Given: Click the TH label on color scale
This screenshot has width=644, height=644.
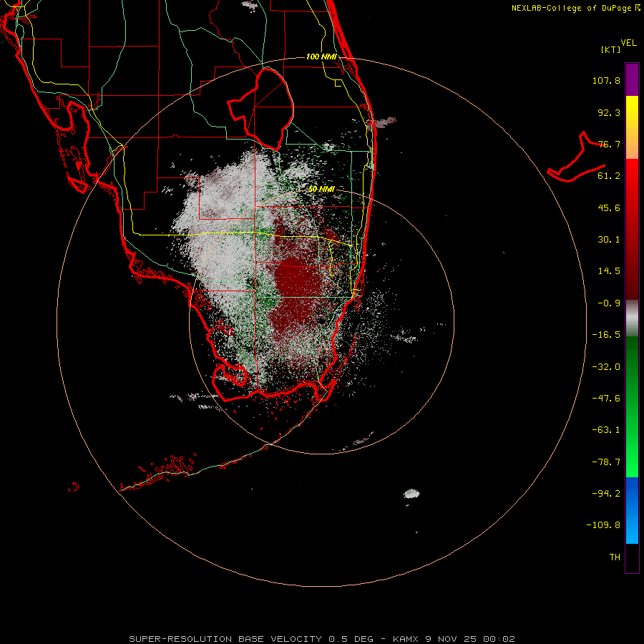Looking at the screenshot, I should [x=615, y=557].
